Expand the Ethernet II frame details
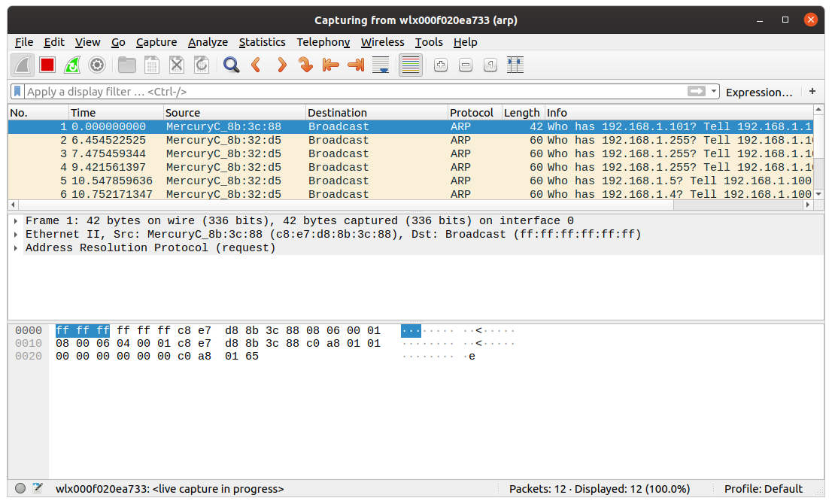This screenshot has height=504, width=832. 13,234
